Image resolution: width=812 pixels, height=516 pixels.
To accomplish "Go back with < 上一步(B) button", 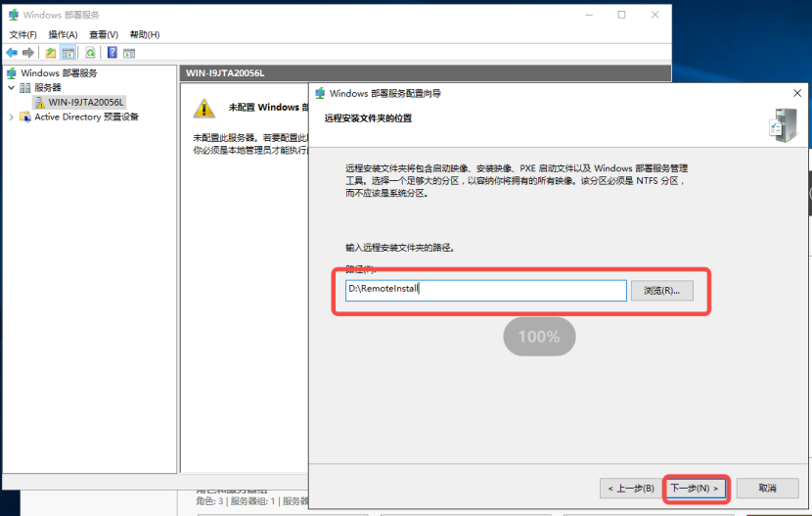I will tap(631, 488).
